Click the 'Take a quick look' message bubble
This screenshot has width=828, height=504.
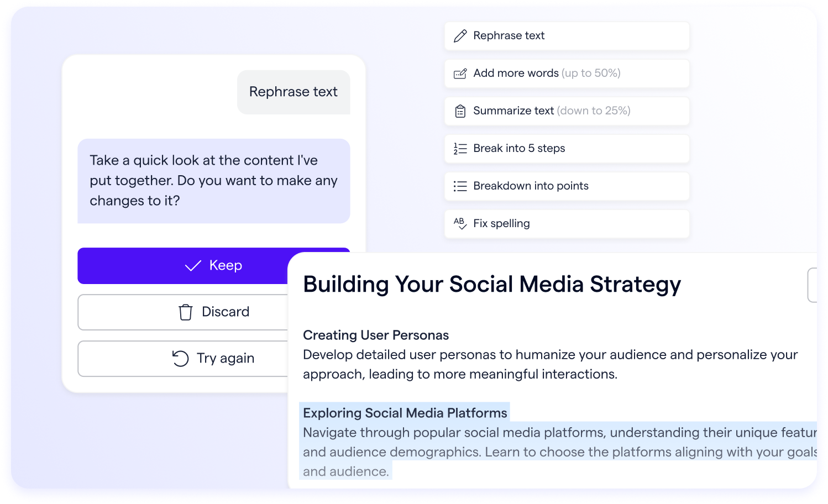pos(213,181)
